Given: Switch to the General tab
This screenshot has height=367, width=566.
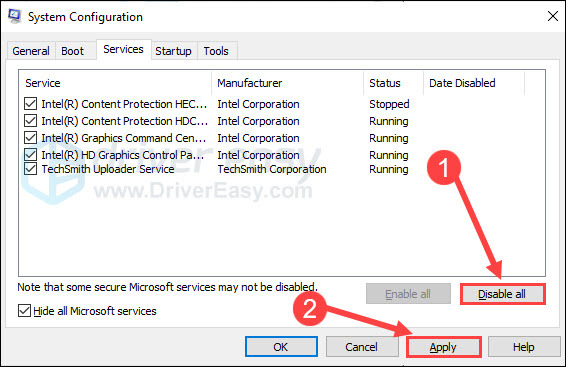Looking at the screenshot, I should 31,51.
